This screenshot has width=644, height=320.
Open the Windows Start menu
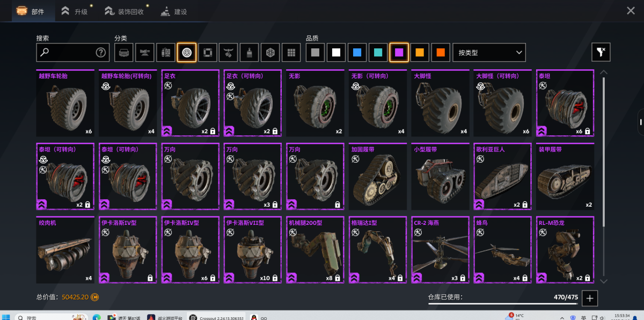point(6,317)
